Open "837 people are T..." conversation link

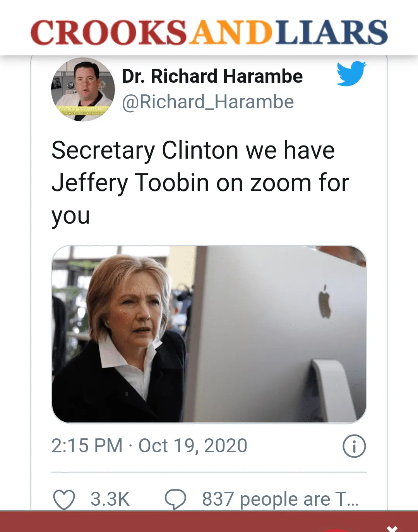280,499
